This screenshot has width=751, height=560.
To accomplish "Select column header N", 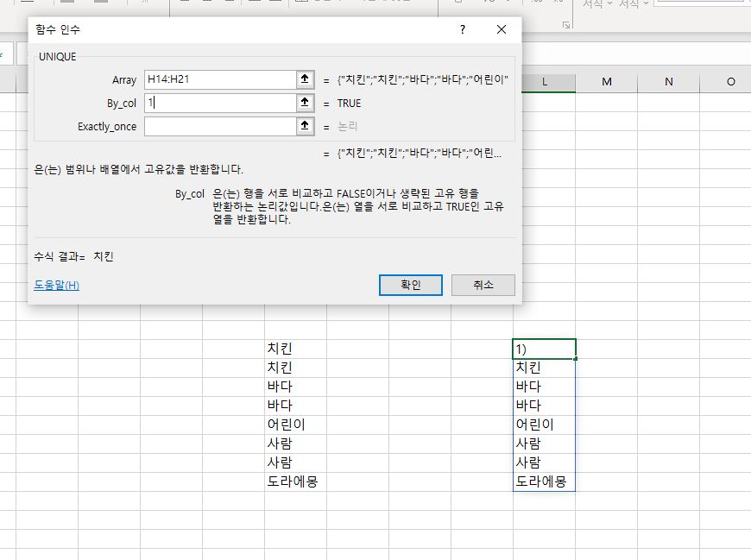I will pos(668,81).
